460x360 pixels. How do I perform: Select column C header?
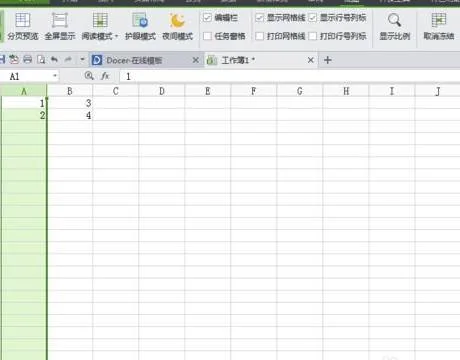(x=116, y=91)
